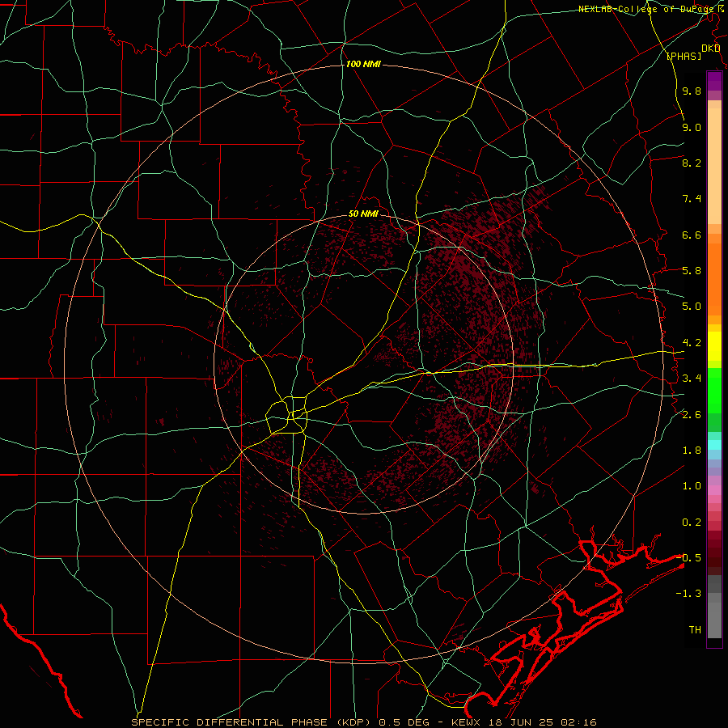Click the 7.4 legend value
Viewport: 728px width, 728px height.
(692, 199)
